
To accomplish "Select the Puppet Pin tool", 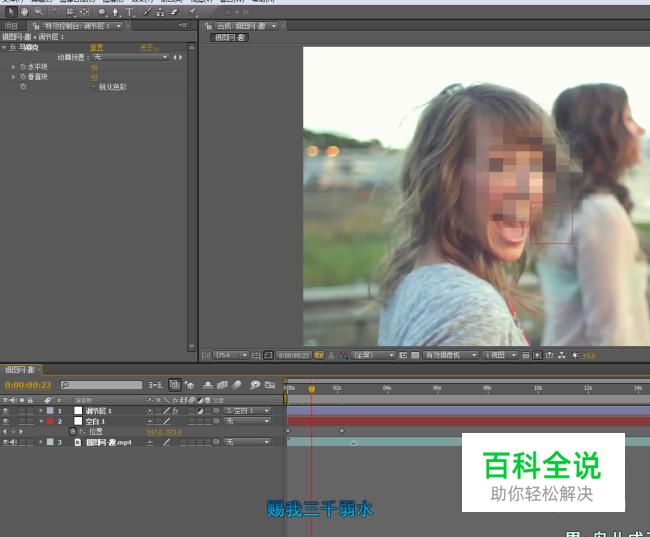I will click(x=192, y=12).
